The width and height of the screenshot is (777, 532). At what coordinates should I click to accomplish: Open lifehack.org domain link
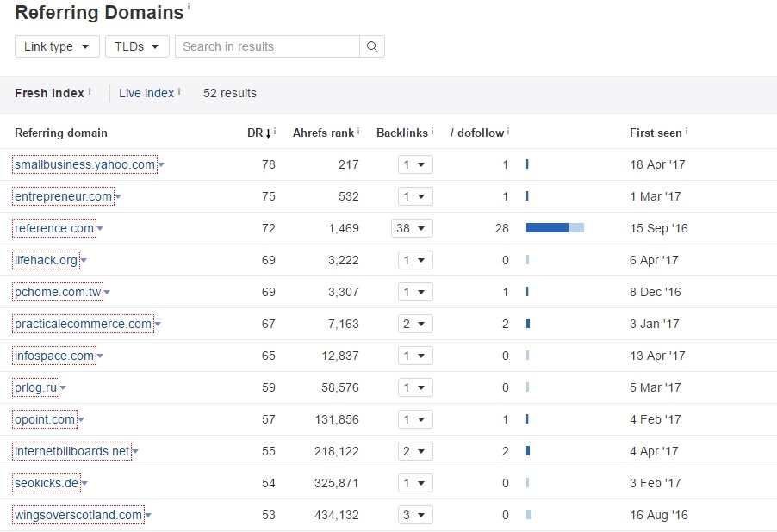pyautogui.click(x=46, y=260)
